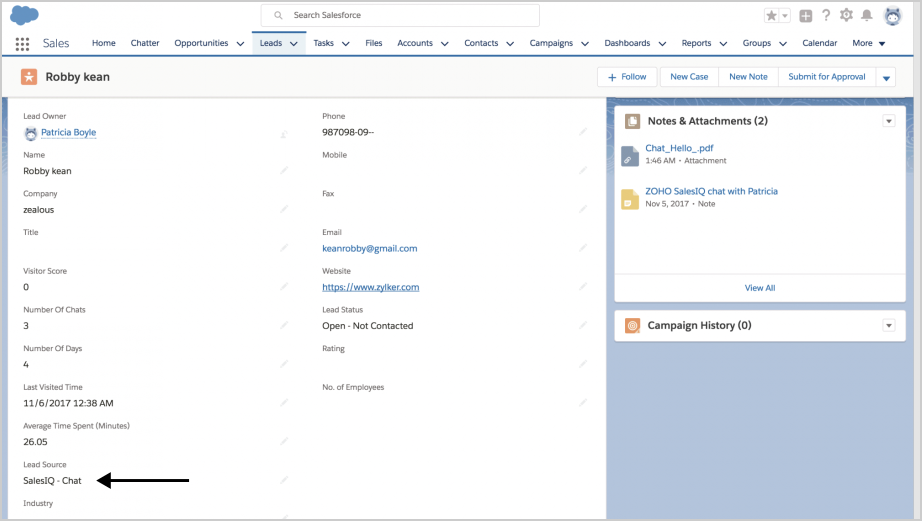Screen dimensions: 922x521
Task: Click the Favorites star icon
Action: (x=772, y=16)
